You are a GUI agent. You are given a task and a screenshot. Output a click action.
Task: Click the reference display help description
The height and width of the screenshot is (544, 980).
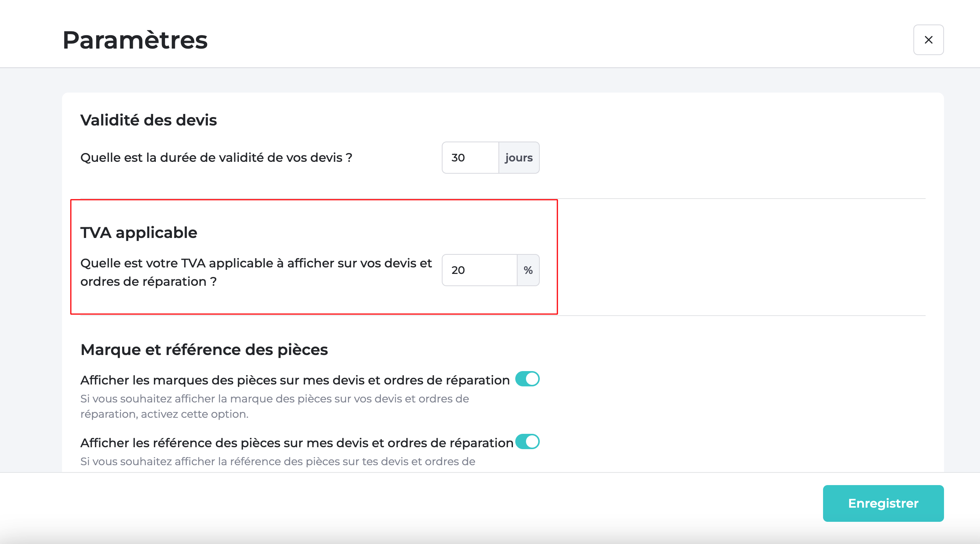(x=278, y=461)
